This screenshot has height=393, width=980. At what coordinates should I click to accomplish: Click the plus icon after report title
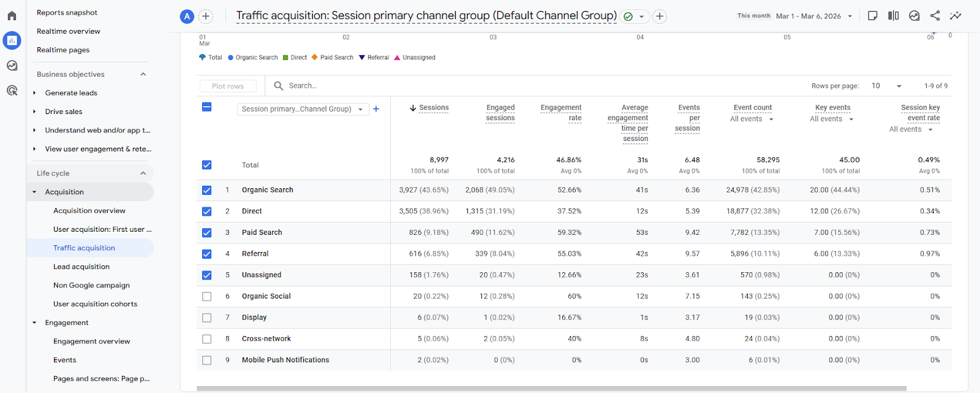pyautogui.click(x=660, y=17)
